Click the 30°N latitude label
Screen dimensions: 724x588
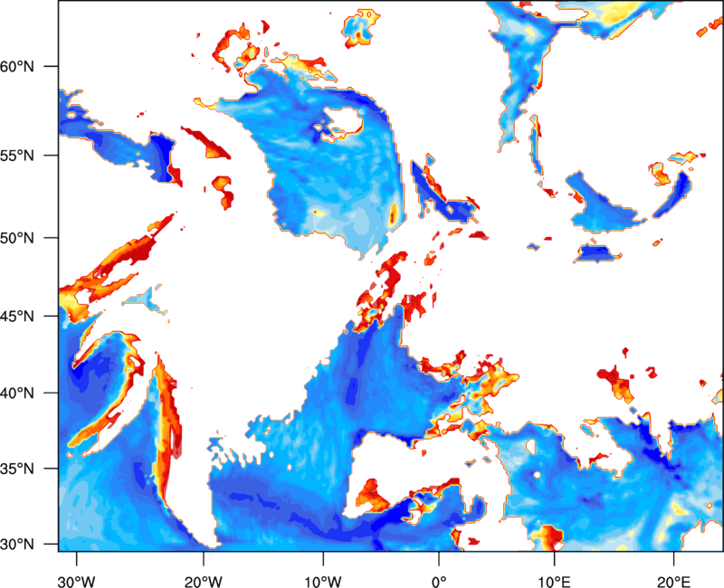pyautogui.click(x=17, y=545)
